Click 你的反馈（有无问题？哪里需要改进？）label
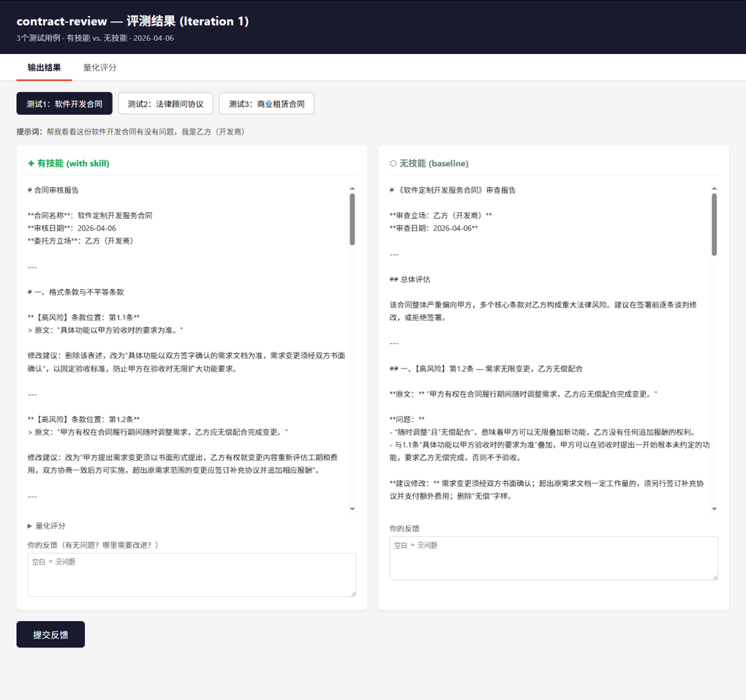This screenshot has height=700, width=746. [93, 545]
